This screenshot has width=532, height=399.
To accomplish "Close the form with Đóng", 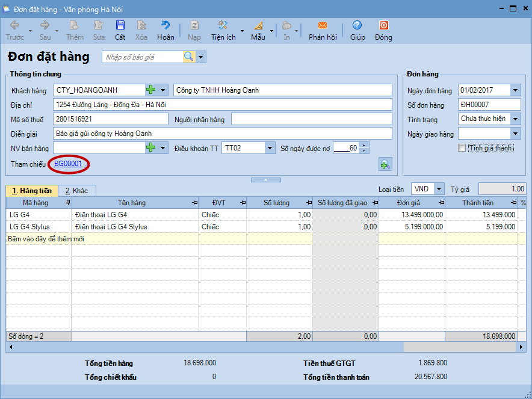I will coord(383,31).
